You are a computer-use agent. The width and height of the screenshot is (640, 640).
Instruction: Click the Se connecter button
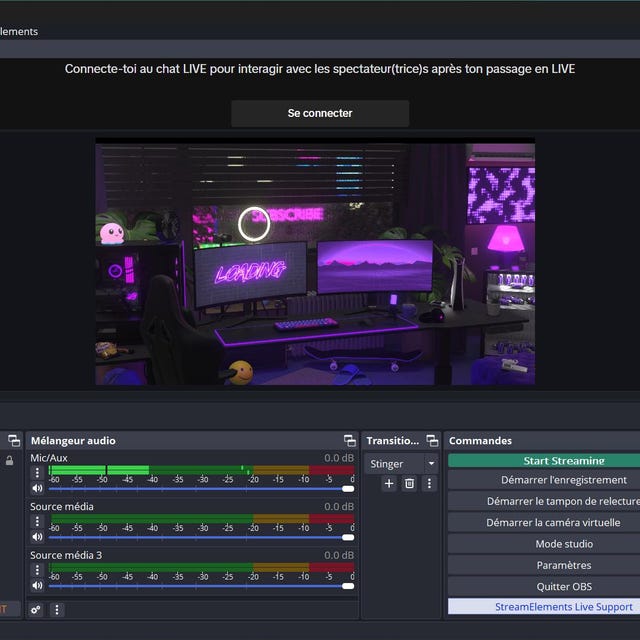[320, 113]
